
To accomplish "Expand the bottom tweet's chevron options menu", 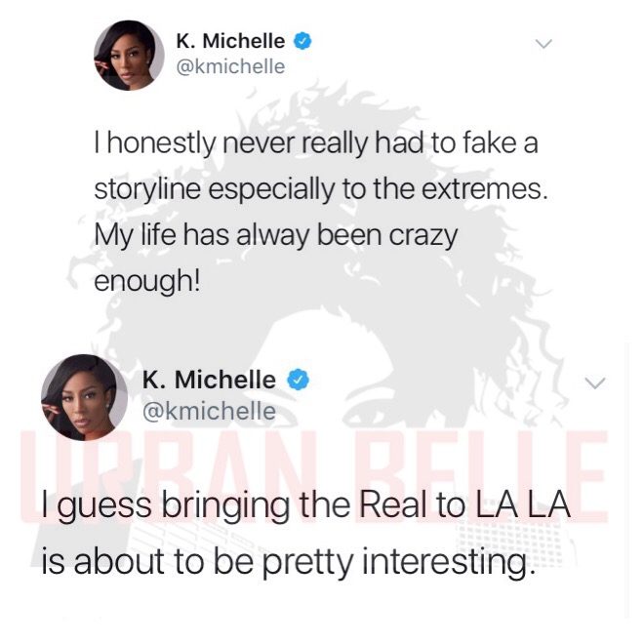I will pos(595,382).
